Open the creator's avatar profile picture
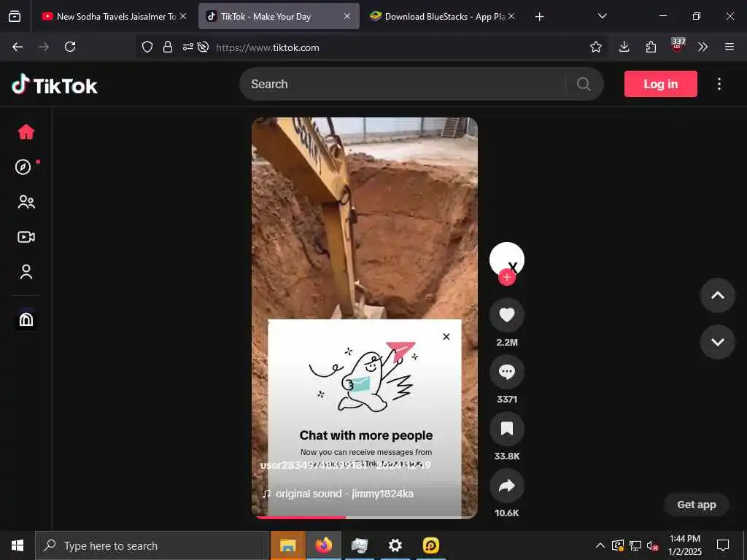Viewport: 747px width, 560px height. tap(507, 259)
